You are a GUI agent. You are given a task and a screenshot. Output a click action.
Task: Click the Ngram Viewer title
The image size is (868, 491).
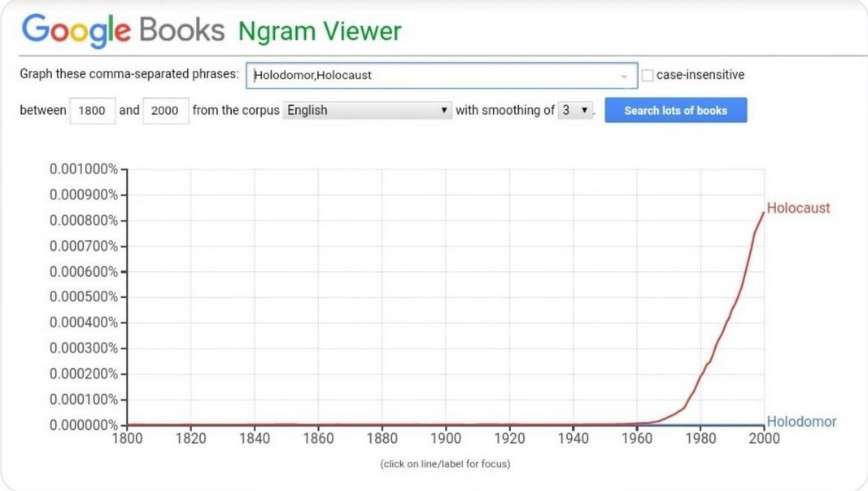320,32
